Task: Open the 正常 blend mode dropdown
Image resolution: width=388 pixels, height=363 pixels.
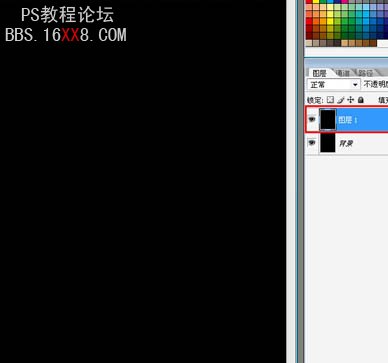Action: pos(333,85)
